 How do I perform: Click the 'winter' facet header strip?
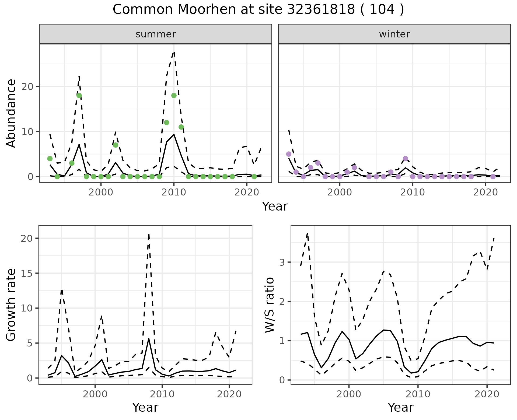[394, 34]
